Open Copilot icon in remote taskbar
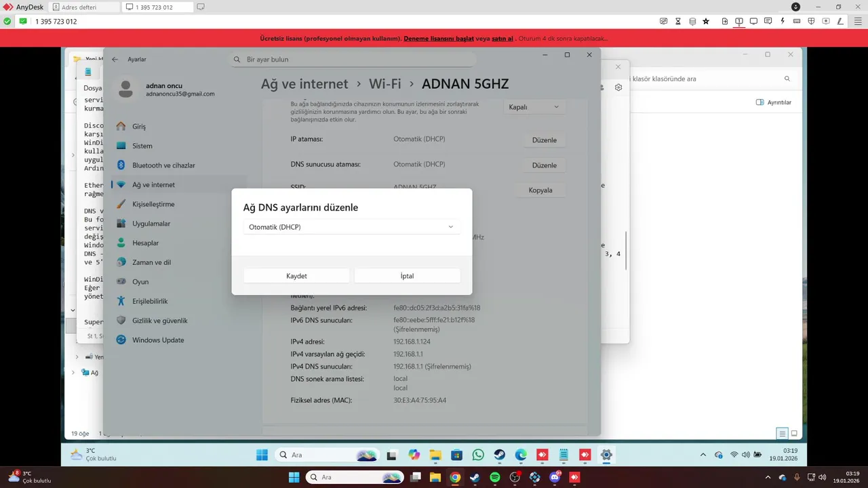868x488 pixels. point(414,455)
